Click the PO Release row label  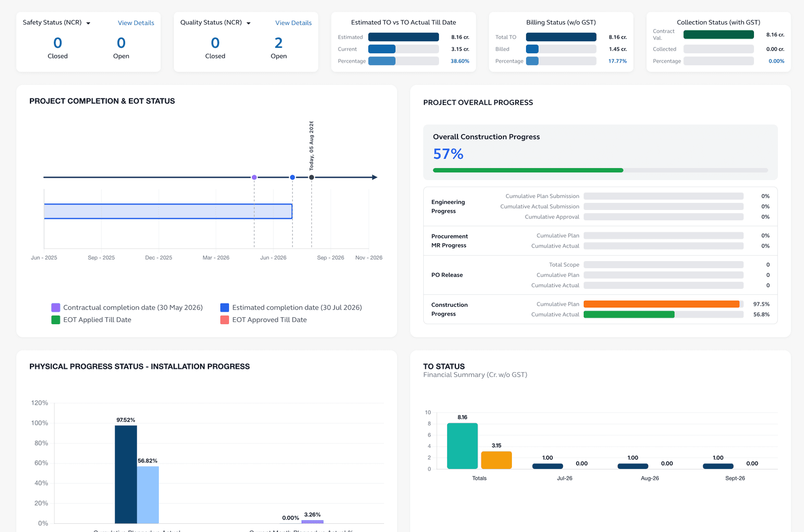447,275
